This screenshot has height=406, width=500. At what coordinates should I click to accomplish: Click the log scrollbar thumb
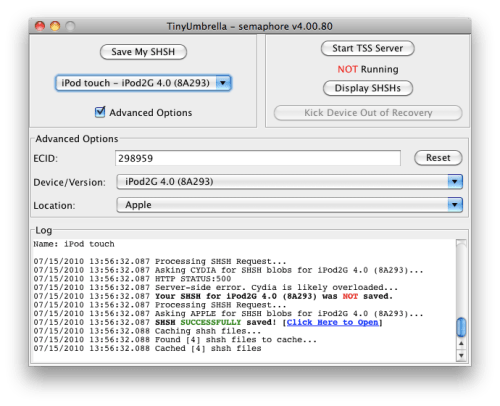(x=461, y=327)
